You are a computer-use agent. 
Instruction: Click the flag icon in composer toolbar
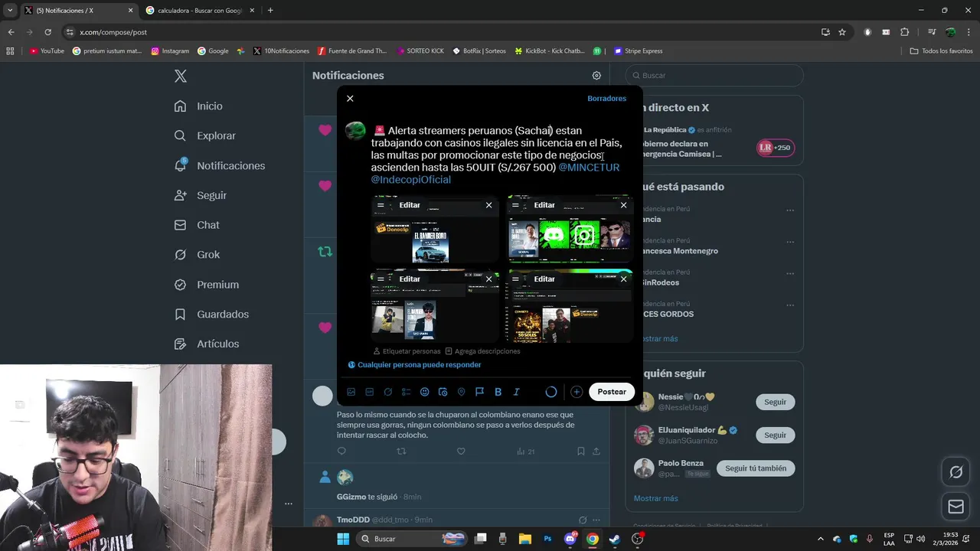pos(479,392)
